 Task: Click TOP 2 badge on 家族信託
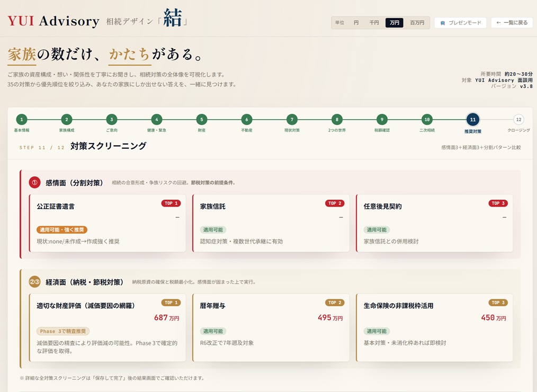pos(335,203)
